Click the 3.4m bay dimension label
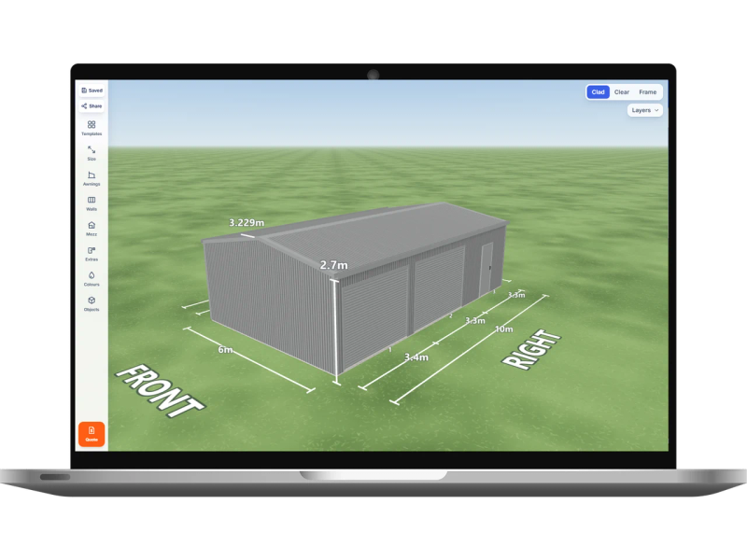This screenshot has height=560, width=747. click(416, 357)
